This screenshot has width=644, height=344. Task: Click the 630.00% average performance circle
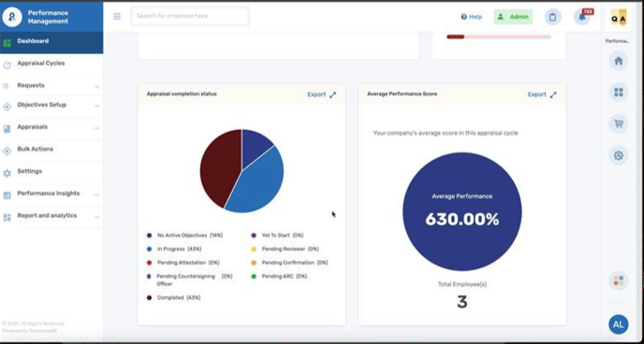pyautogui.click(x=462, y=212)
